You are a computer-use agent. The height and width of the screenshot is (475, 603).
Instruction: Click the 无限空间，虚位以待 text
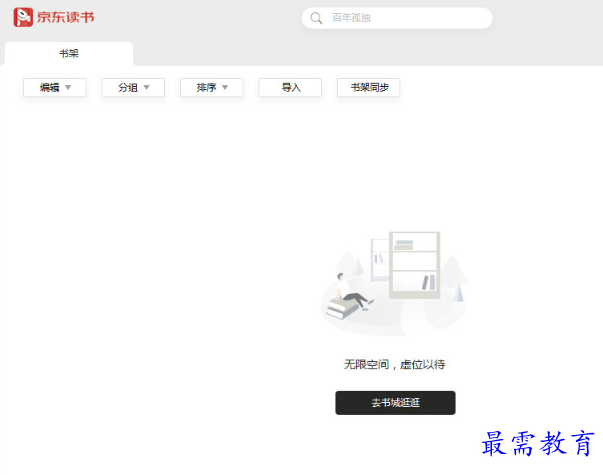tap(395, 364)
